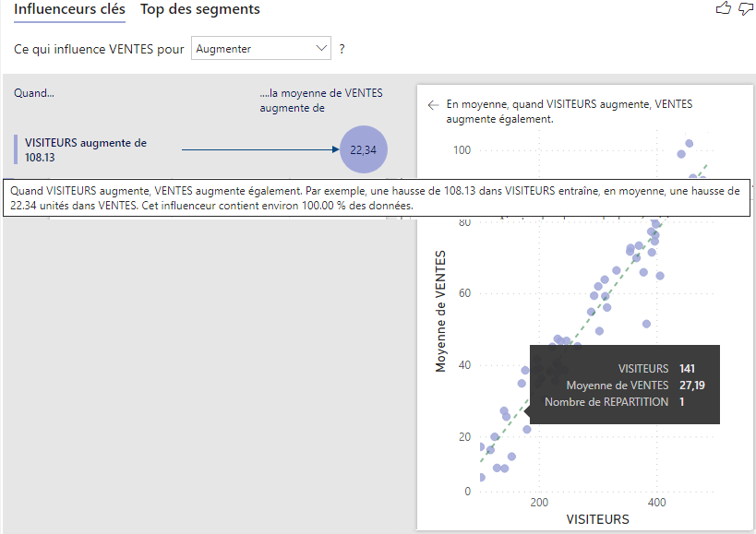Viewport: 756px width, 534px height.
Task: Click the question mark help icon
Action: point(342,49)
